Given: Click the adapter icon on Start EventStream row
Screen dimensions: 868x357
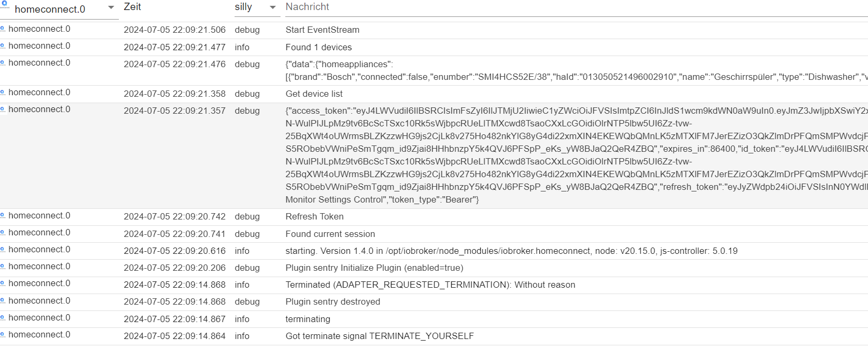Looking at the screenshot, I should 3,29.
